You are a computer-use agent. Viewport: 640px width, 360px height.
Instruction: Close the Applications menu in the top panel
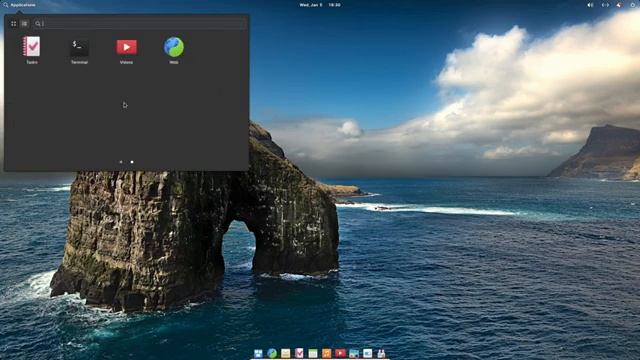[19, 5]
